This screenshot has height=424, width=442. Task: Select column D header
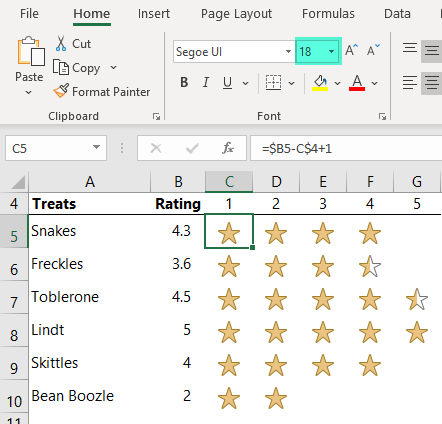pos(276,182)
